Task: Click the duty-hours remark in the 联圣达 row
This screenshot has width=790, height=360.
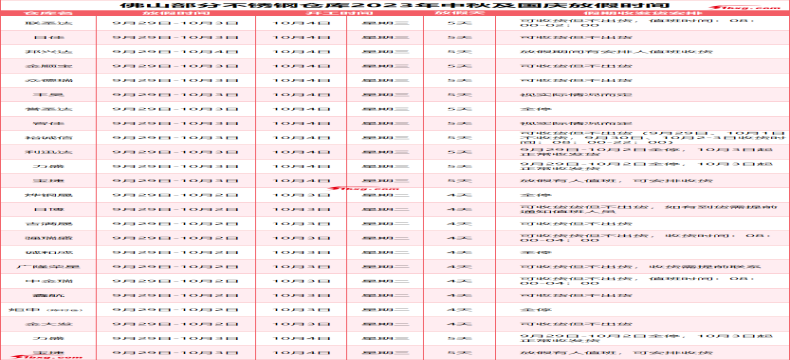Action: pyautogui.click(x=637, y=23)
